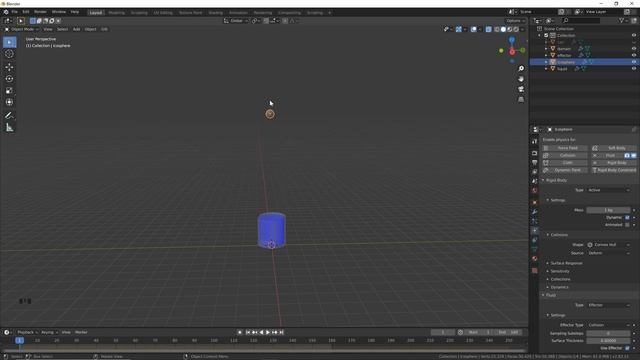Click the Collision physics button
640x360 pixels.
[x=564, y=156]
